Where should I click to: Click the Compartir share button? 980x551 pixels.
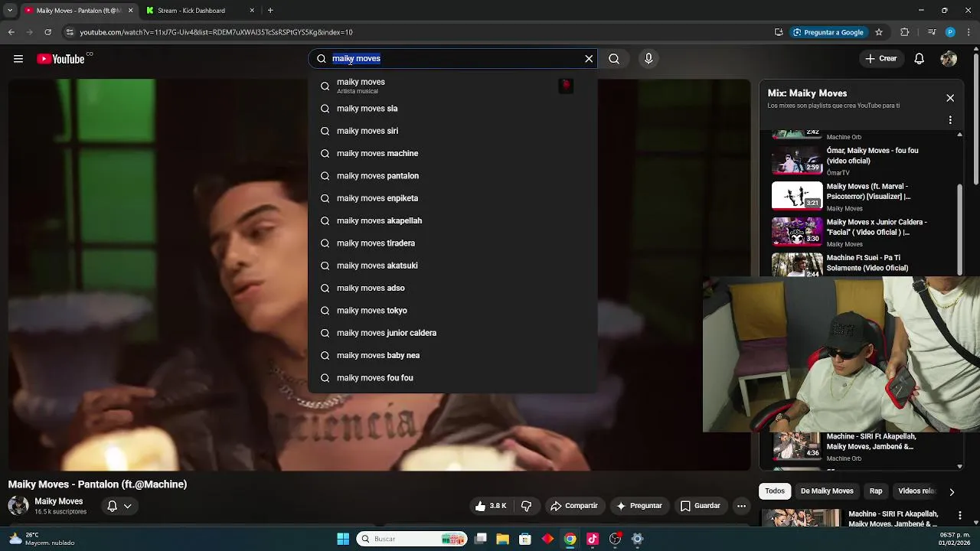point(574,506)
